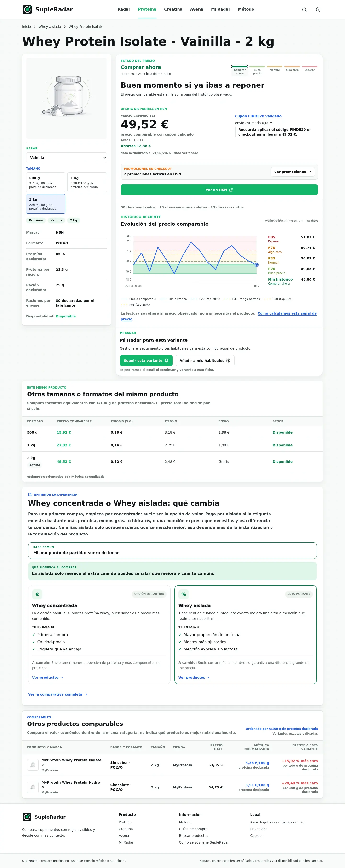The height and width of the screenshot is (868, 345).
Task: Open Aviso legal y condiciones de uso
Action: click(277, 822)
